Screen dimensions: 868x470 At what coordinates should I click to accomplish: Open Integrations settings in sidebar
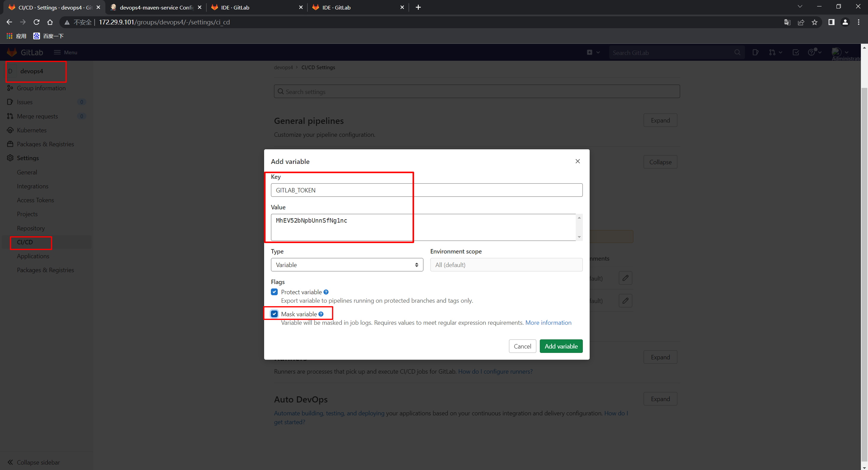pos(33,186)
